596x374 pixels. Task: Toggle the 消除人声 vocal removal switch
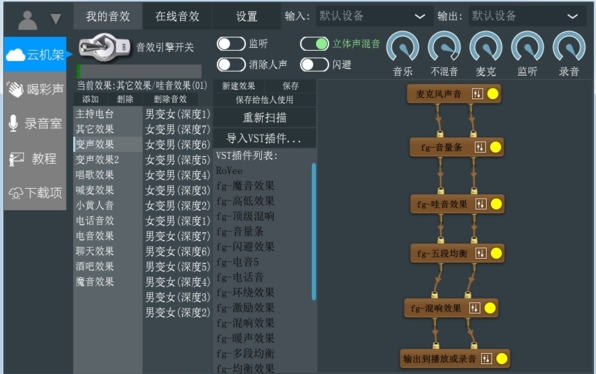click(231, 65)
